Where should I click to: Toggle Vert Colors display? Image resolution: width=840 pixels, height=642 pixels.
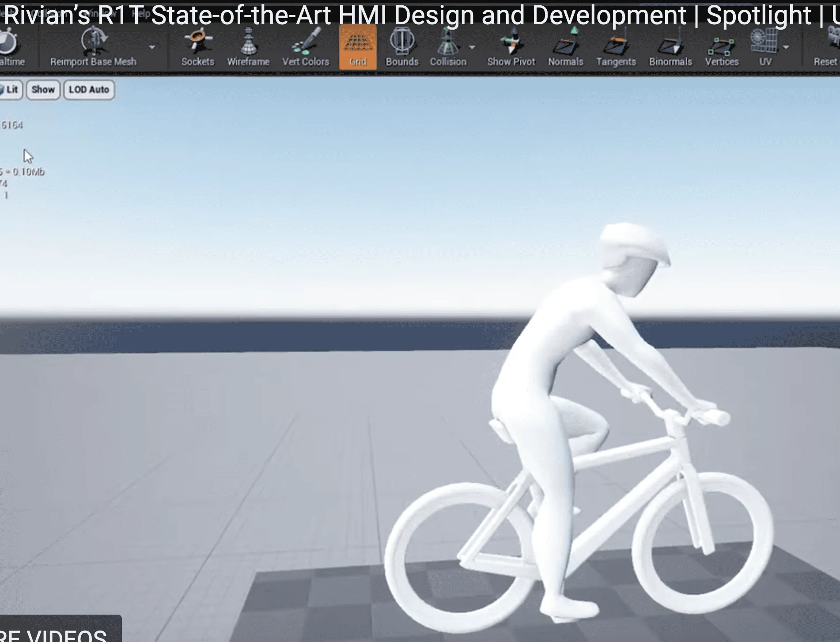(306, 47)
